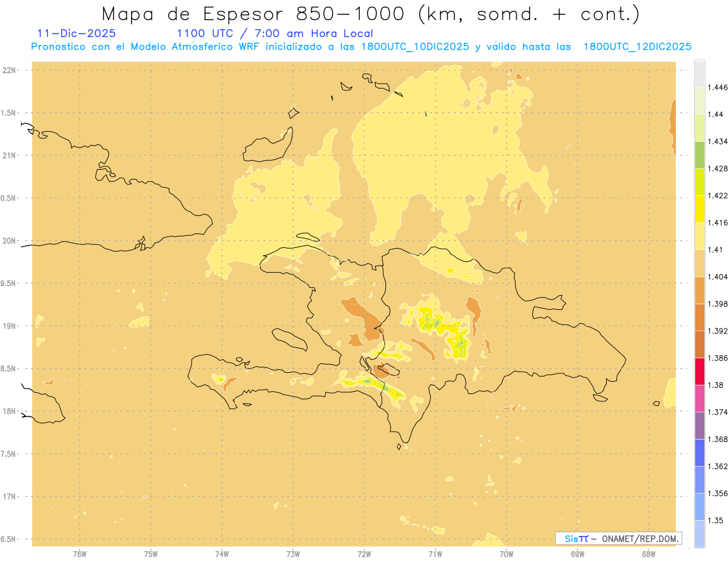Click the time label '1100 UTC / 7:00 am Hora Local'
Image resolution: width=728 pixels, height=562 pixels.
click(x=275, y=33)
